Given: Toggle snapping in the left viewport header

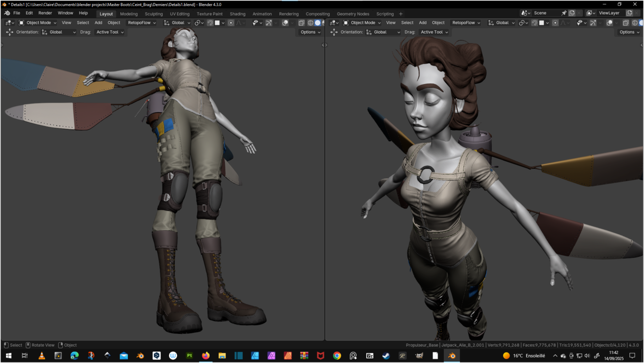Looking at the screenshot, I should 210,23.
